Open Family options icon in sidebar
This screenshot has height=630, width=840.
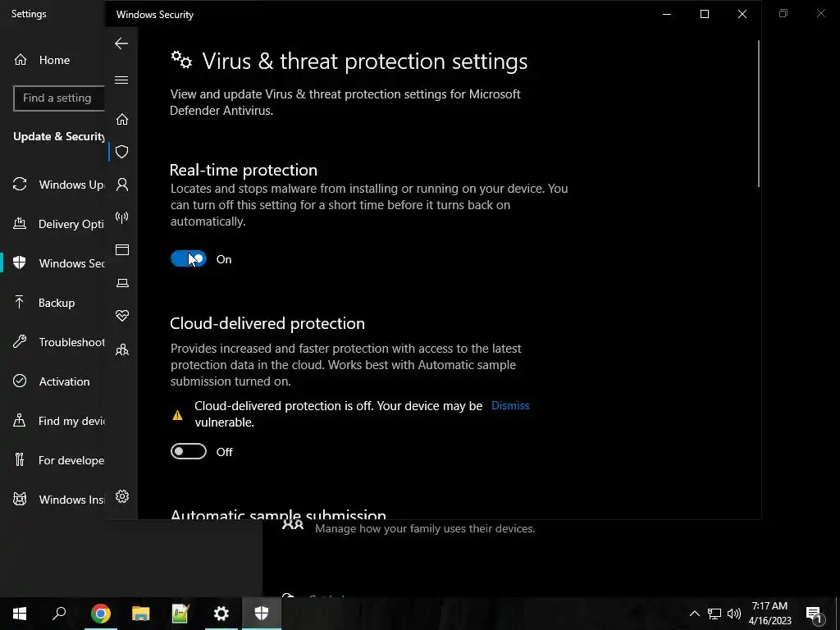coord(122,350)
